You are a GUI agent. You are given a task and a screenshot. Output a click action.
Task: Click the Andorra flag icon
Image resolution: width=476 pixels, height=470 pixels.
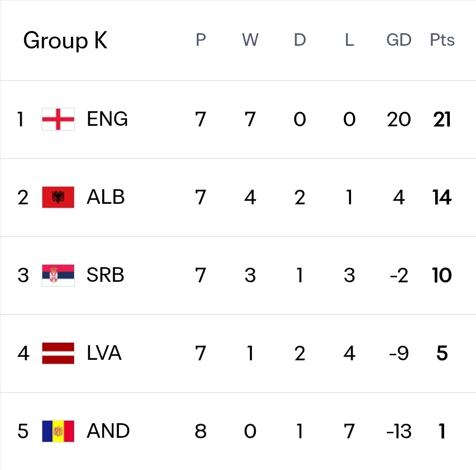[58, 431]
